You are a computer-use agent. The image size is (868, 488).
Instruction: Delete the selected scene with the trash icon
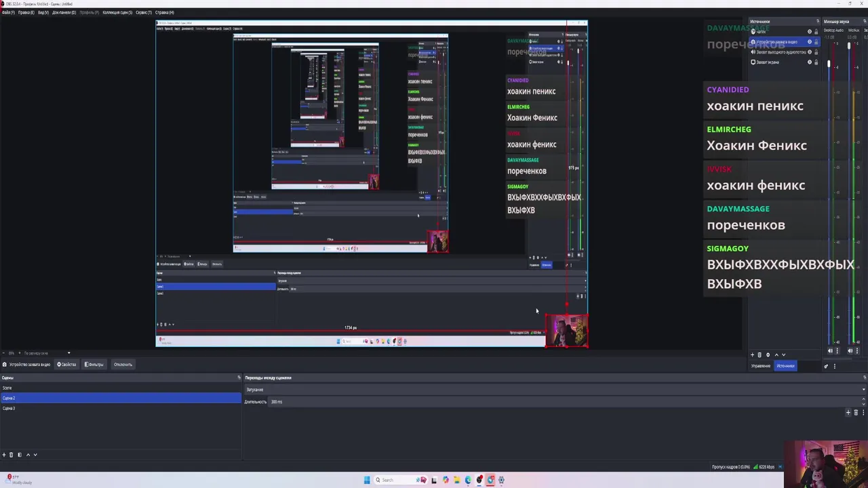11,455
